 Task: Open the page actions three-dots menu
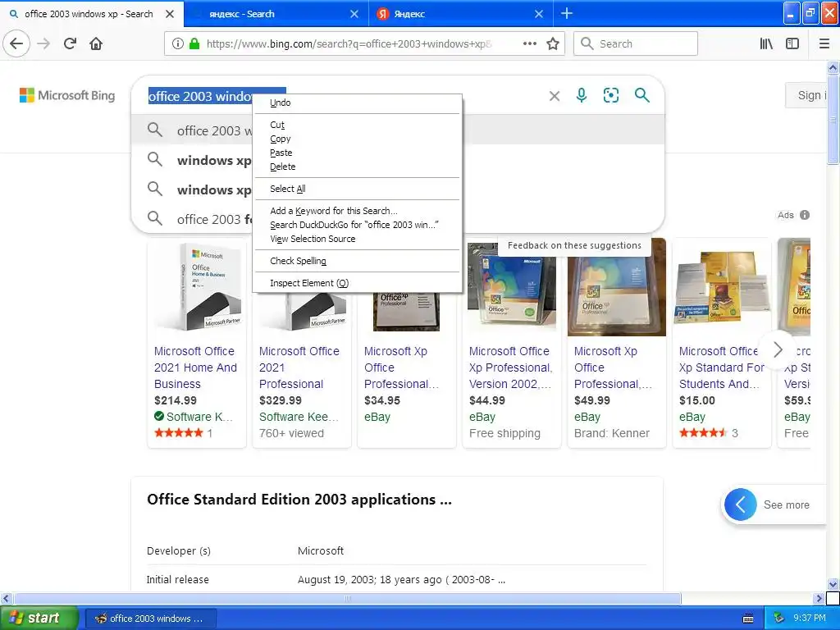point(530,44)
